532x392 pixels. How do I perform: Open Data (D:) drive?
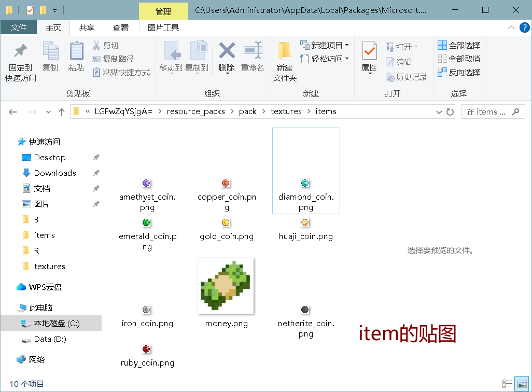(x=51, y=339)
